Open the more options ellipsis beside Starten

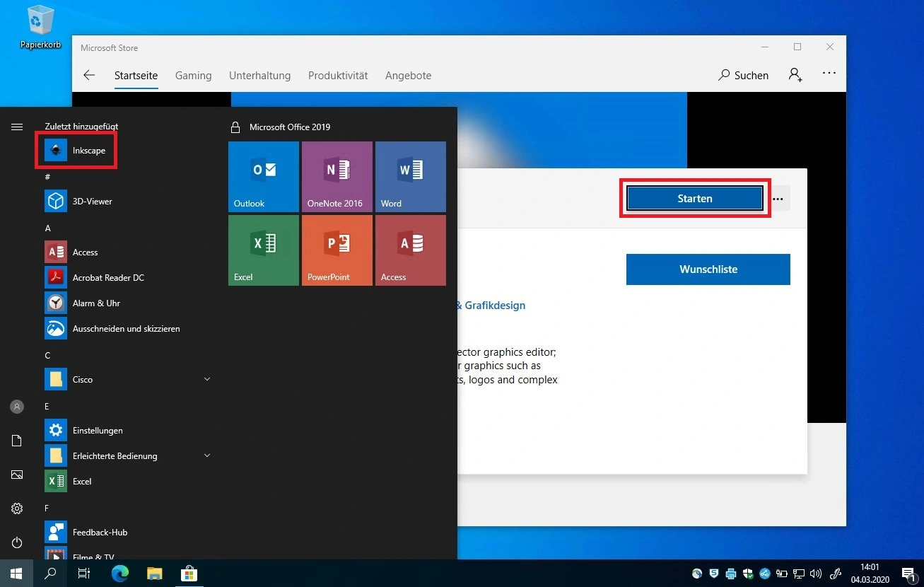click(x=778, y=199)
